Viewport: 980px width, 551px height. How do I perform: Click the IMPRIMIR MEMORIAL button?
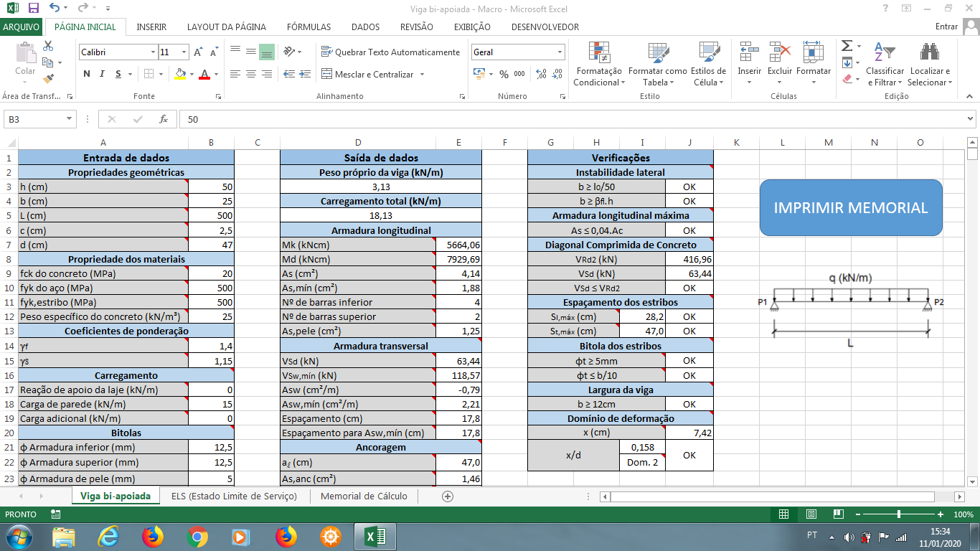851,207
